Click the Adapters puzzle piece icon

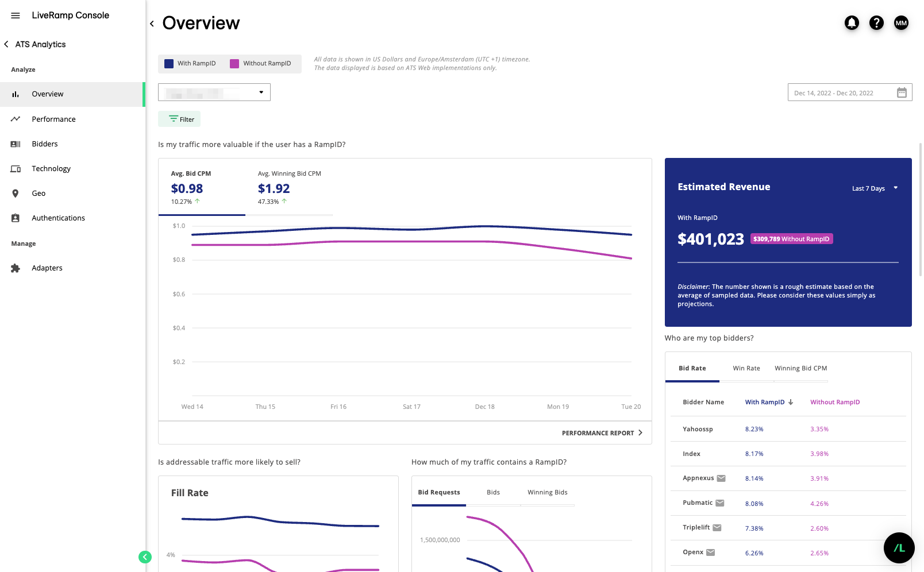[x=16, y=268]
